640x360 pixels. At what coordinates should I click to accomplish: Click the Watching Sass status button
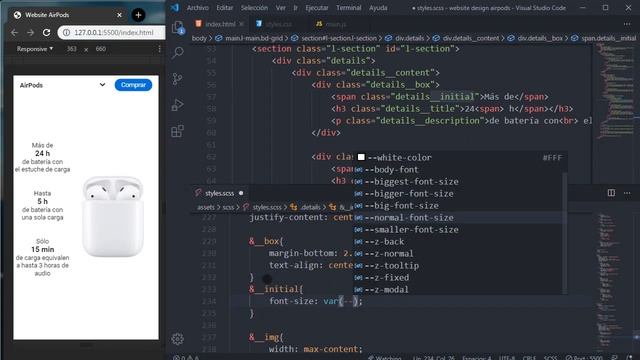point(384,358)
